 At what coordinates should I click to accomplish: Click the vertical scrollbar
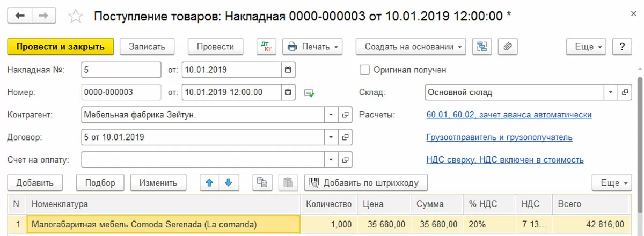tap(639, 134)
